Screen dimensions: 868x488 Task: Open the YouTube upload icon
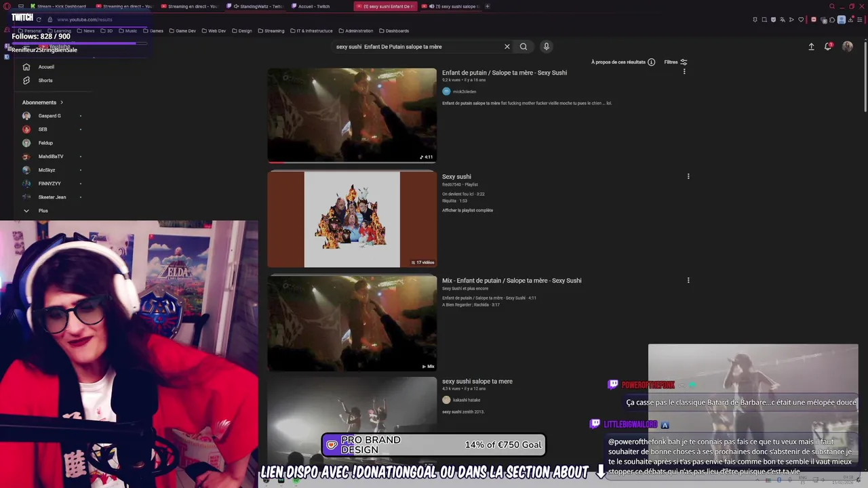[x=811, y=47]
